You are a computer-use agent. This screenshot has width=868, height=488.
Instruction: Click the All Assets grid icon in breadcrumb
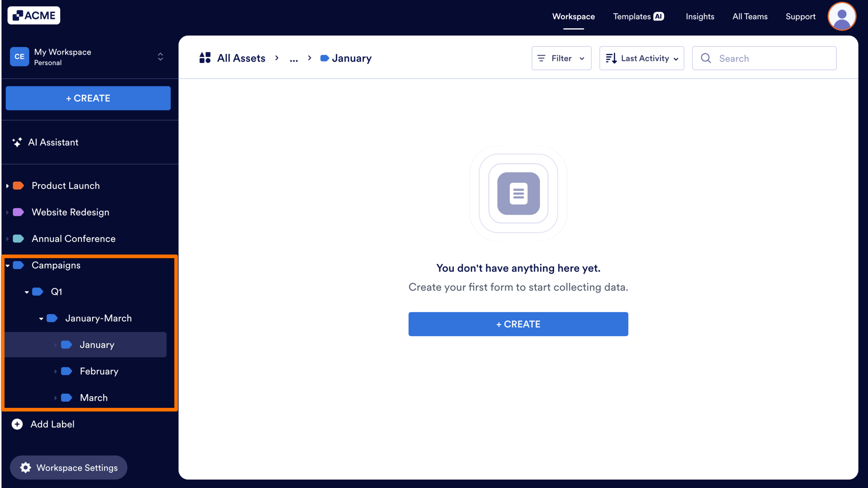(205, 58)
